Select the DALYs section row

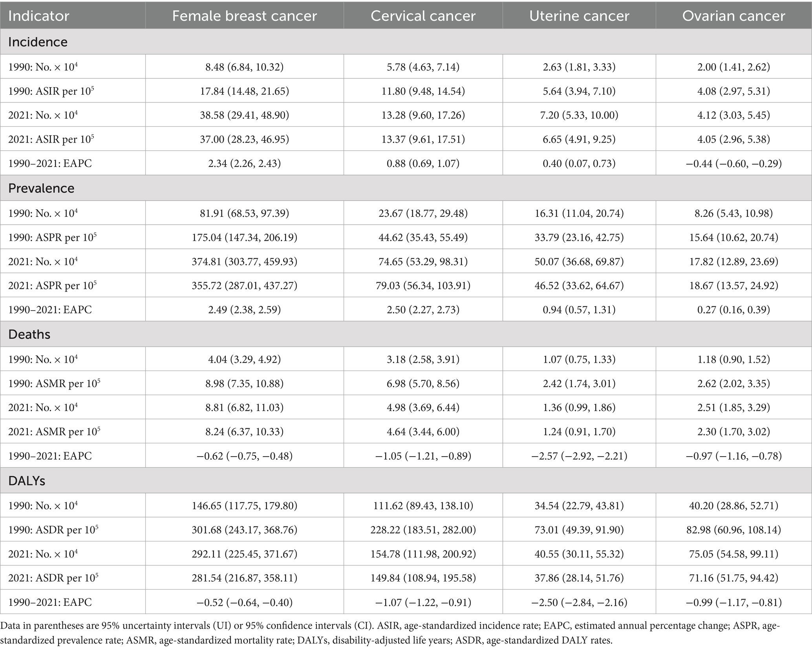(406, 481)
